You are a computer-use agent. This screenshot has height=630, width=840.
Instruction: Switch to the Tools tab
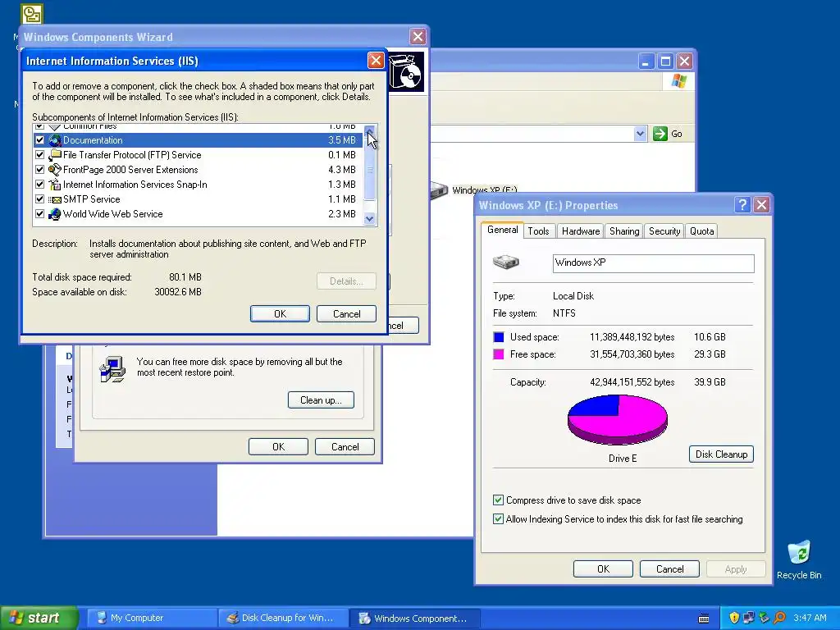tap(538, 231)
